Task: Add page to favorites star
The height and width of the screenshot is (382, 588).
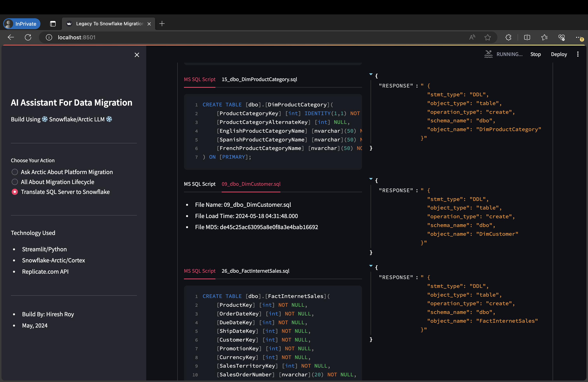Action: click(487, 37)
